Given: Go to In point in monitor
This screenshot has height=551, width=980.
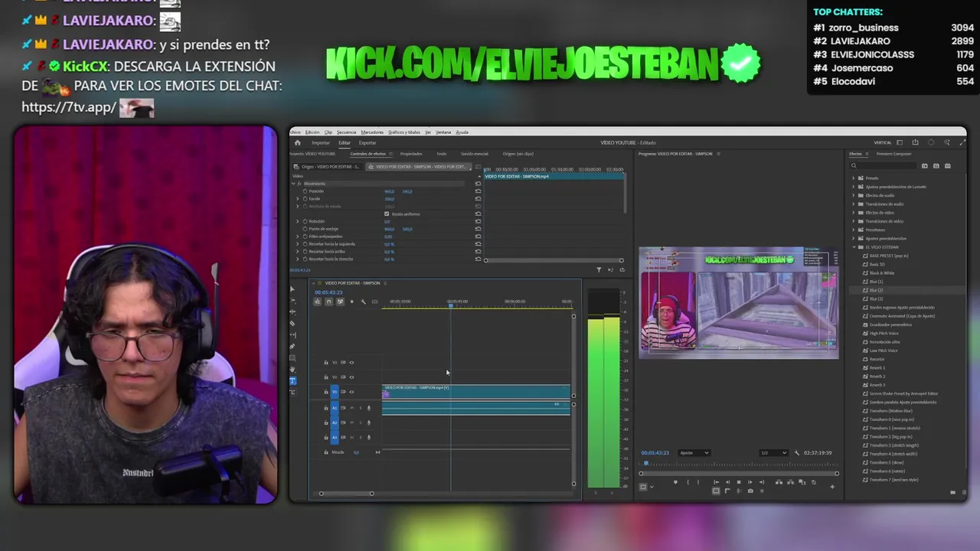Looking at the screenshot, I should pos(716,482).
